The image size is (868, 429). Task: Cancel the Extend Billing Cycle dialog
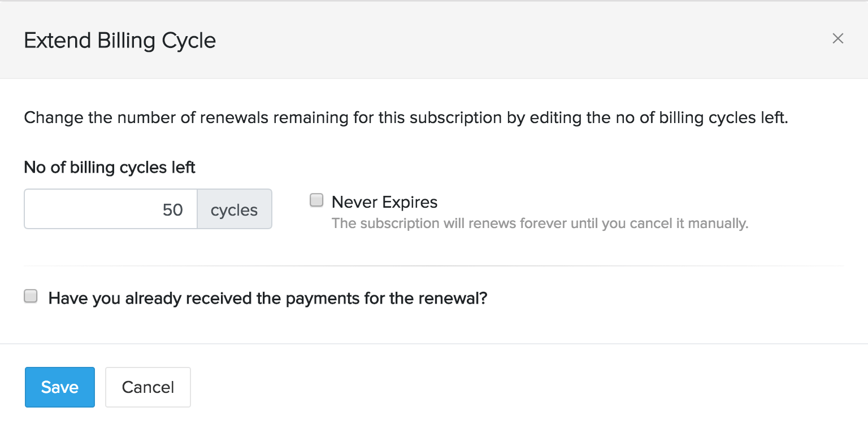click(147, 387)
